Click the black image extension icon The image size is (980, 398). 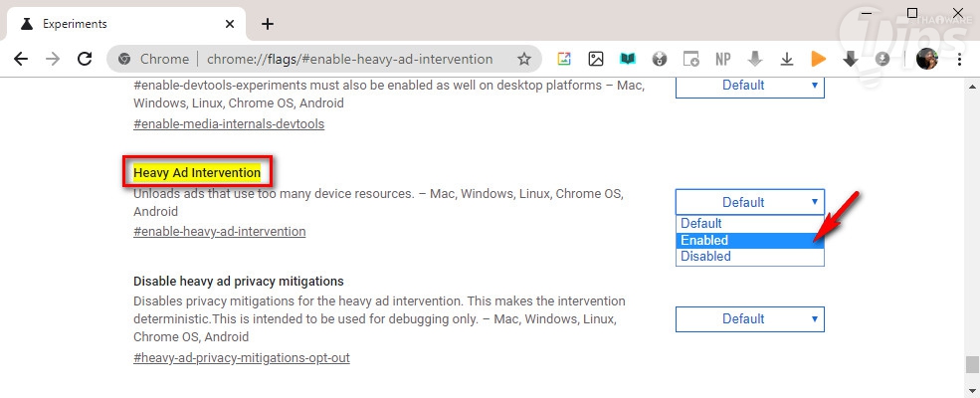[595, 59]
